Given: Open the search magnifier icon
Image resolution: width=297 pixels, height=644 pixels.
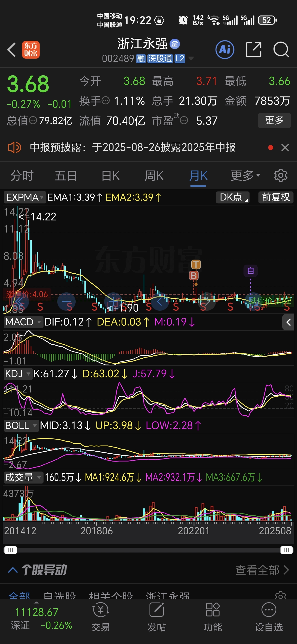Looking at the screenshot, I should pyautogui.click(x=281, y=50).
